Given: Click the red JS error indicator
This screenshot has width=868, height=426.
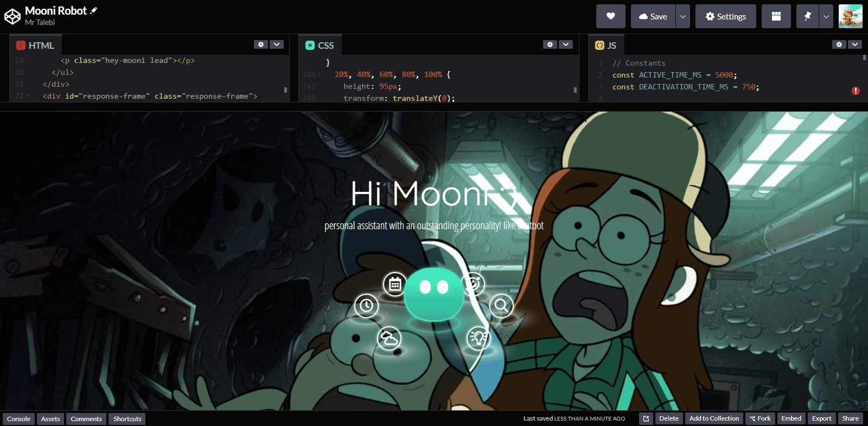Looking at the screenshot, I should click(856, 91).
